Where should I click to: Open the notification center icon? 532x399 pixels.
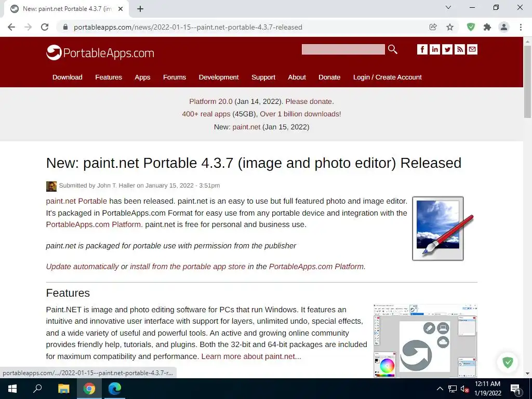(515, 389)
